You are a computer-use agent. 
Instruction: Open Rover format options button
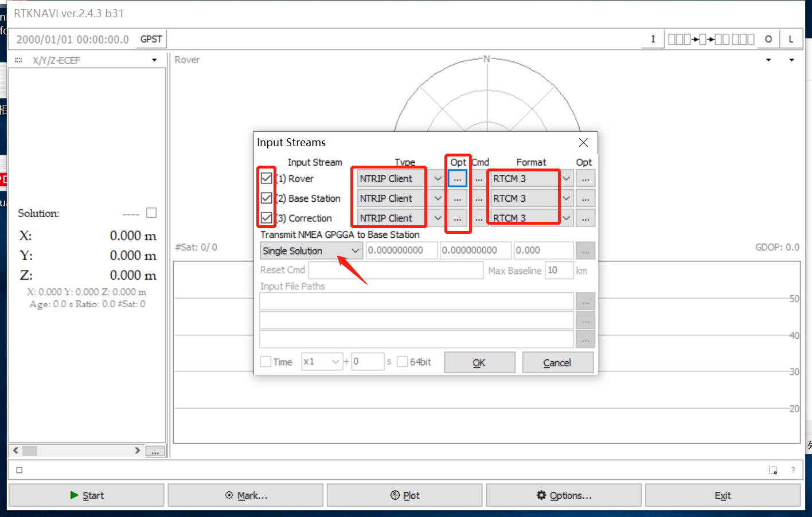pos(585,178)
